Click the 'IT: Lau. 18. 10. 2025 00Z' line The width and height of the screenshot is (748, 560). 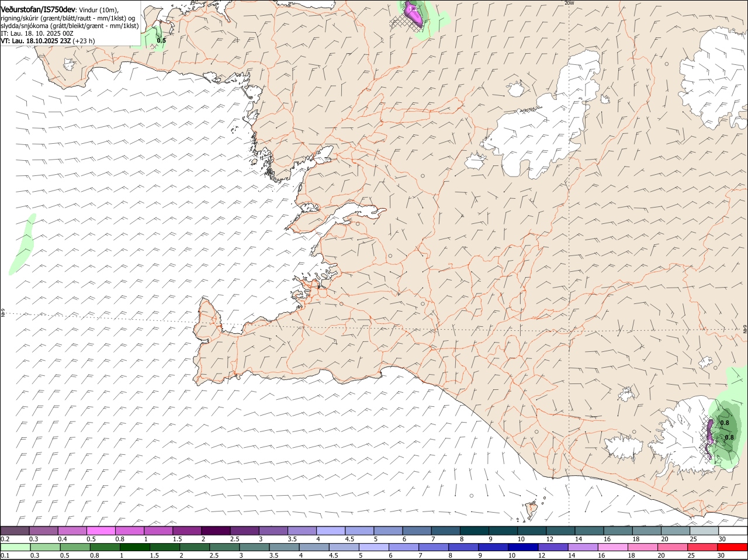37,33
